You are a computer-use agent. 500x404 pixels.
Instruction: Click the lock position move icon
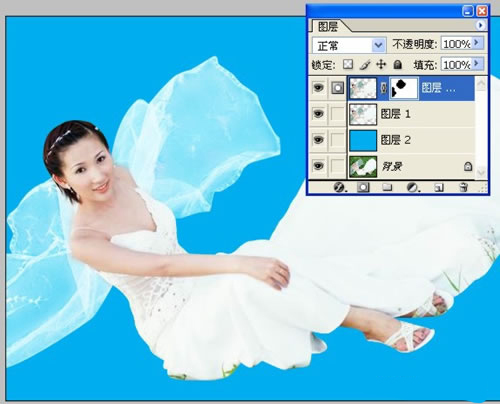coord(381,64)
